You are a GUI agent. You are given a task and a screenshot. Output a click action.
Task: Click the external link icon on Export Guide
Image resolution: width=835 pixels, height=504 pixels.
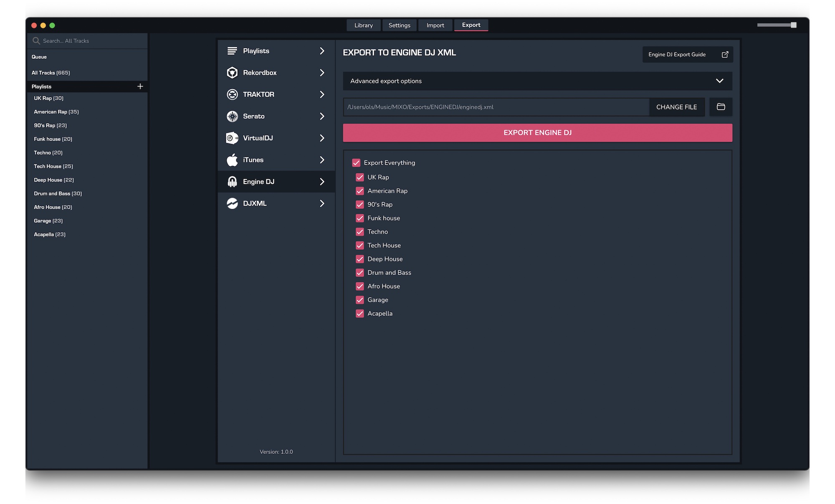coord(725,55)
